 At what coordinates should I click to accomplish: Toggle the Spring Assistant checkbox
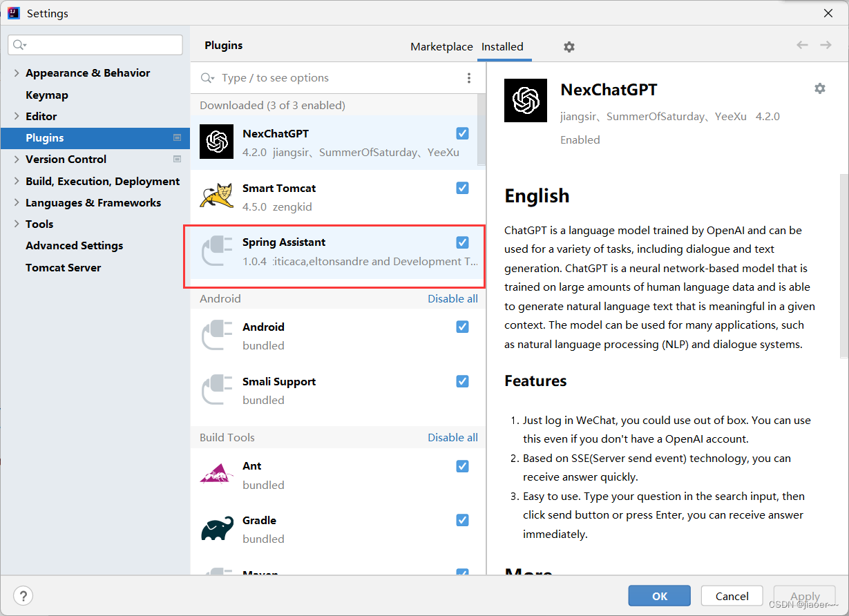coord(463,242)
